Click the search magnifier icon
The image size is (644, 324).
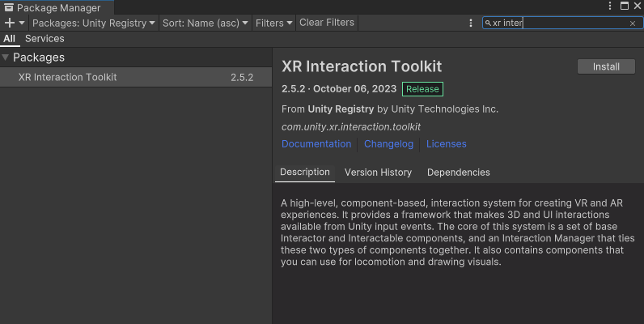pos(488,23)
